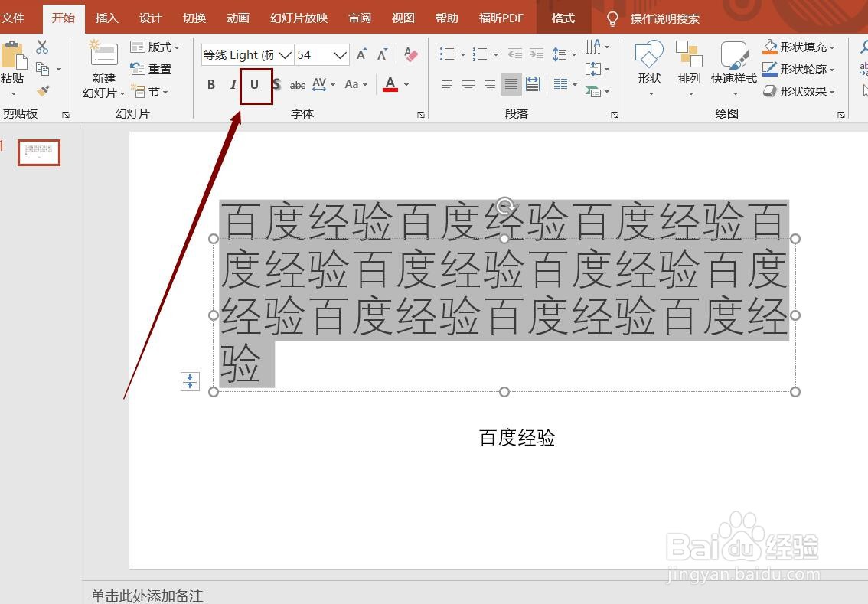Toggle Underline formatting
The image size is (868, 604).
pyautogui.click(x=255, y=85)
